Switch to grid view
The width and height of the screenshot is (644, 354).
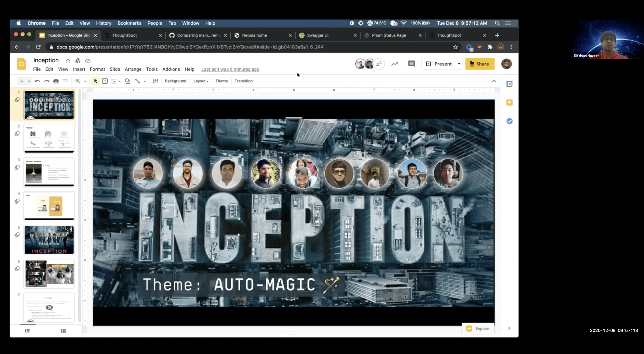coord(63,331)
